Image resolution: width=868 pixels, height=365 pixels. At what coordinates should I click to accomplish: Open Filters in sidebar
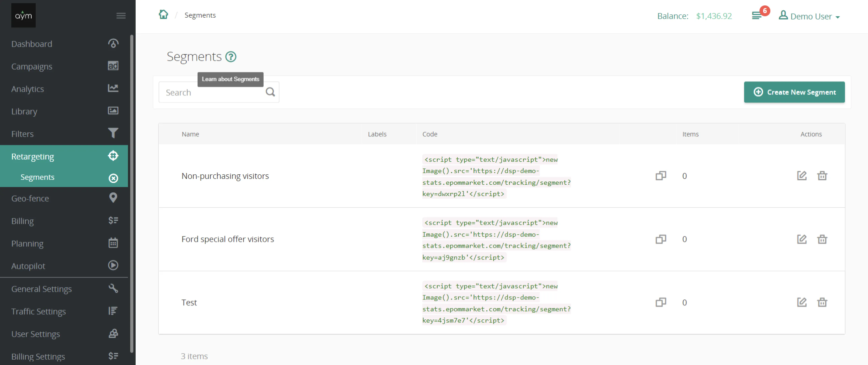point(64,134)
